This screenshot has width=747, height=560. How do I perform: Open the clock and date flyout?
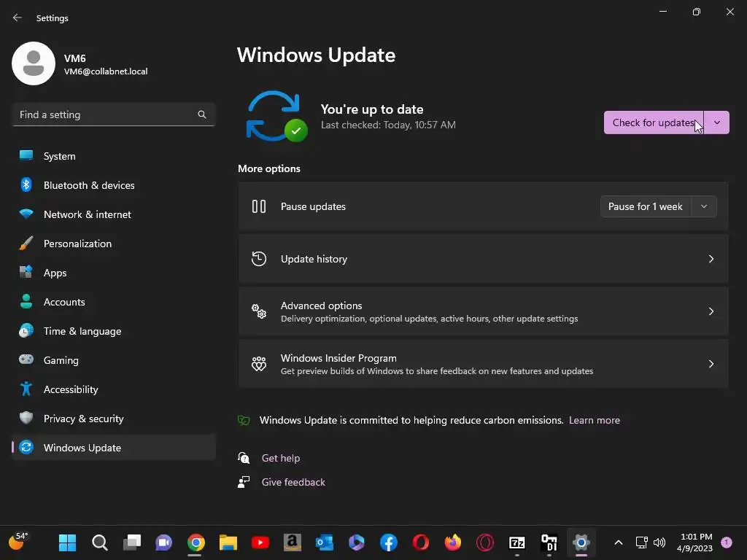(695, 542)
